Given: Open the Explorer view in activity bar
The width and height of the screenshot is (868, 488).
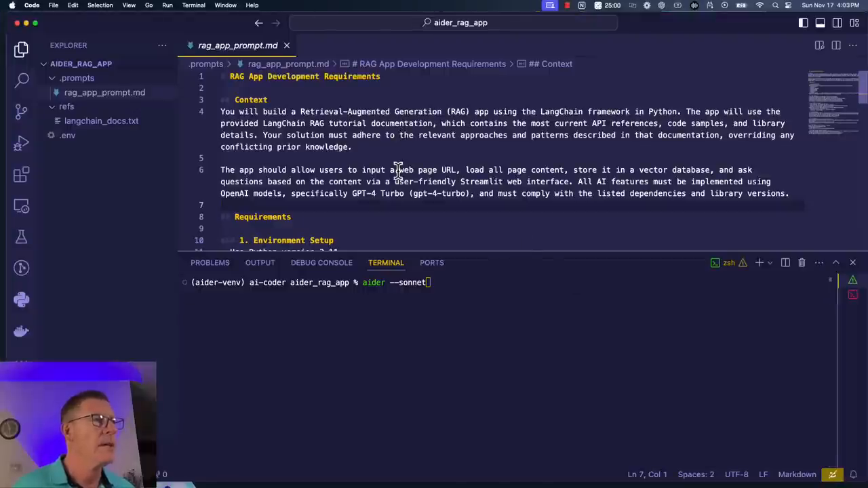Looking at the screenshot, I should coord(21,49).
